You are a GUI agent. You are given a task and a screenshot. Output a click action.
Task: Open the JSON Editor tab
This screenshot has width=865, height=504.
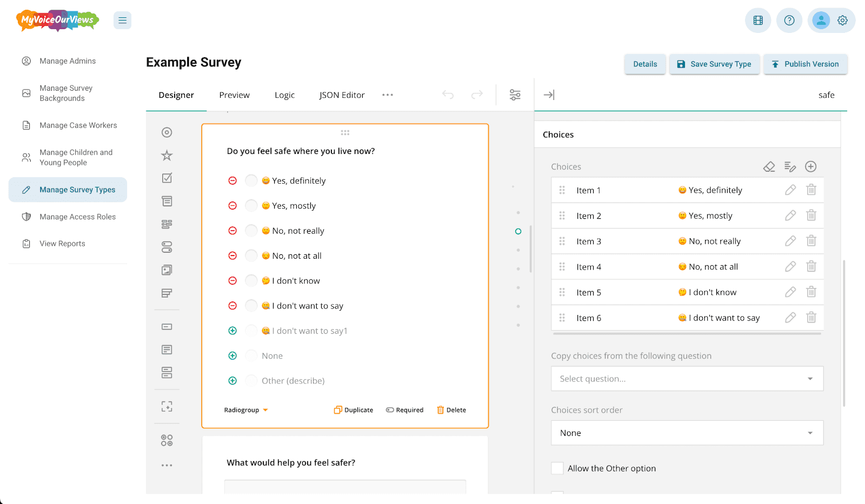tap(342, 95)
